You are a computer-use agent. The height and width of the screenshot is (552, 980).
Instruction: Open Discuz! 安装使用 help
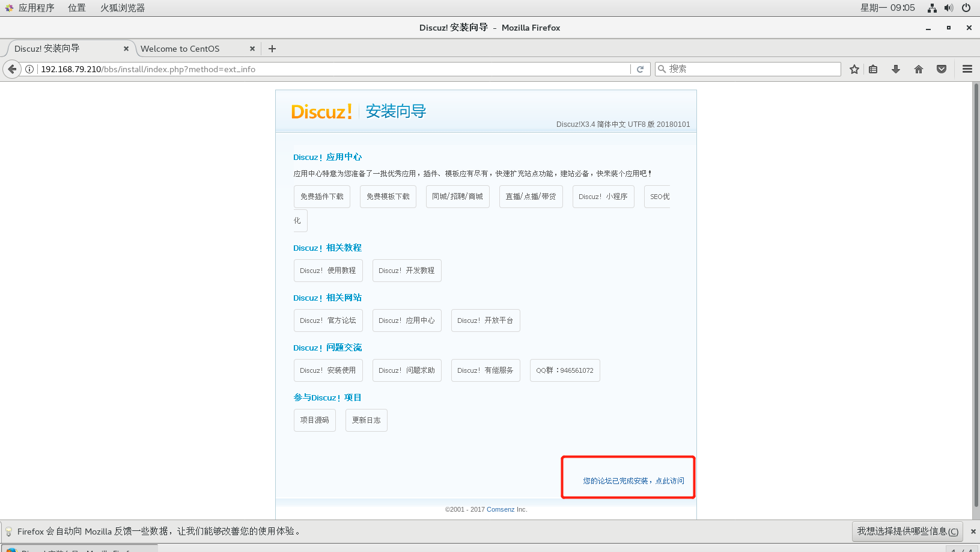click(x=328, y=370)
